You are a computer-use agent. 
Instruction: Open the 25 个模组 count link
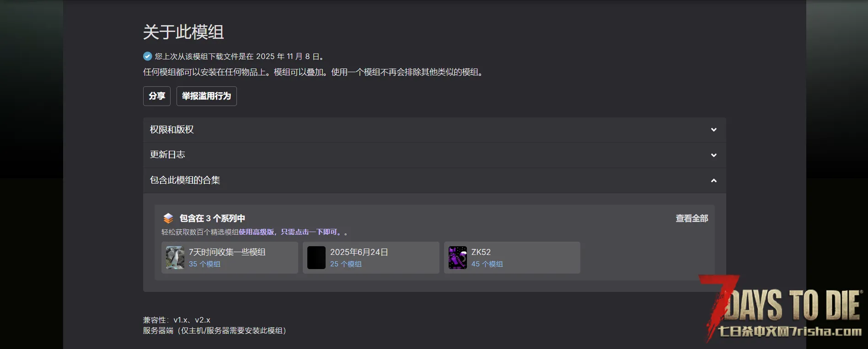click(346, 264)
